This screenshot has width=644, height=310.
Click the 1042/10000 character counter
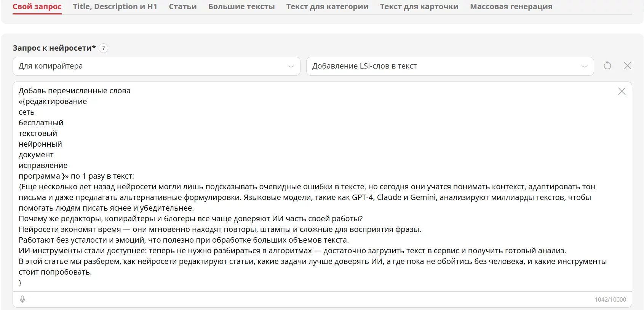610,300
